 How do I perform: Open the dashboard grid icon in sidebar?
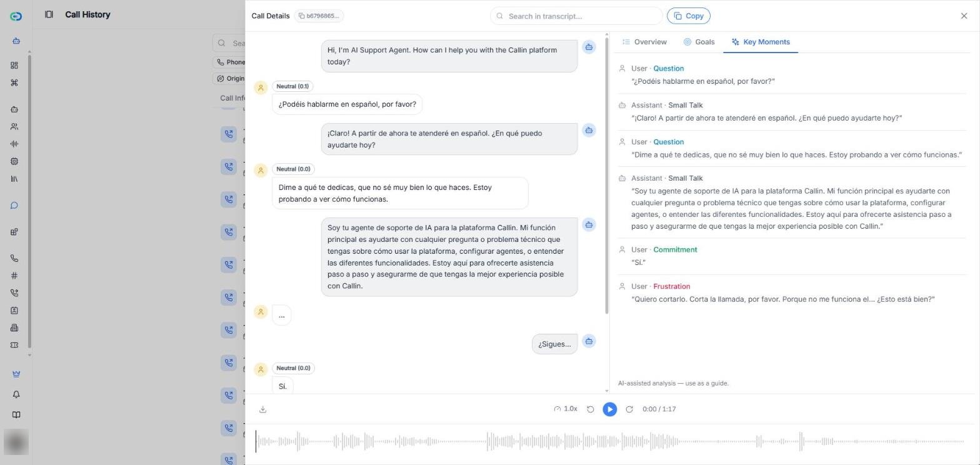[14, 65]
